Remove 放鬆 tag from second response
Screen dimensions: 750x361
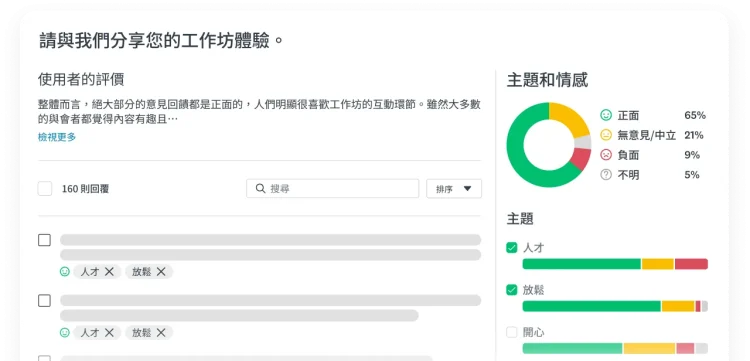pyautogui.click(x=161, y=332)
